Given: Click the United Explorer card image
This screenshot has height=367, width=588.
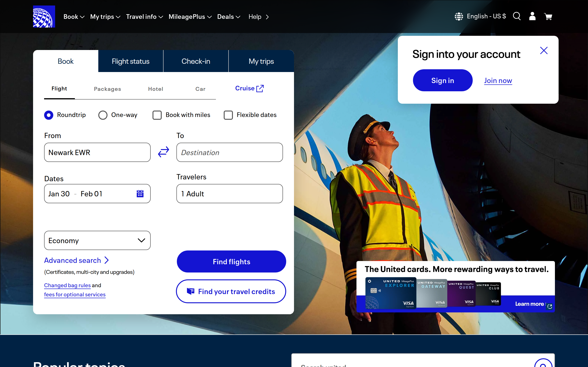Looking at the screenshot, I should 390,293.
